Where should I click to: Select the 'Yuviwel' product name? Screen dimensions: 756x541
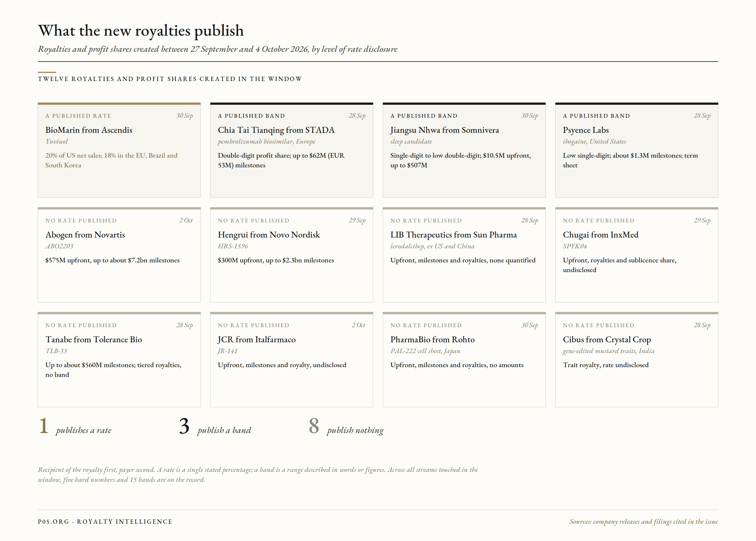tap(56, 141)
